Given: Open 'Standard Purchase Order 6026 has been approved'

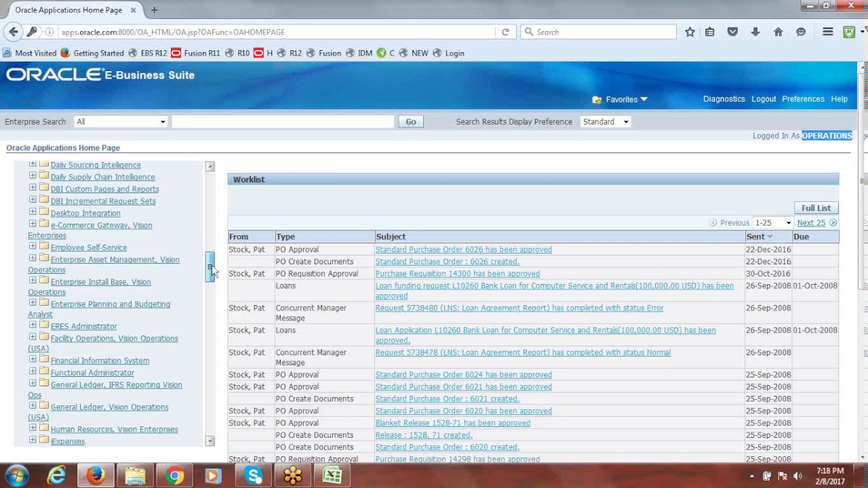Looking at the screenshot, I should click(x=464, y=249).
